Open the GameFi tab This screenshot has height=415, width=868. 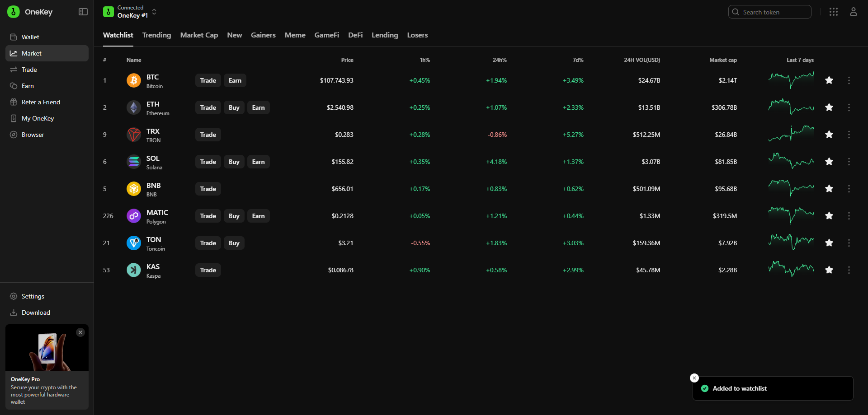[x=326, y=35]
